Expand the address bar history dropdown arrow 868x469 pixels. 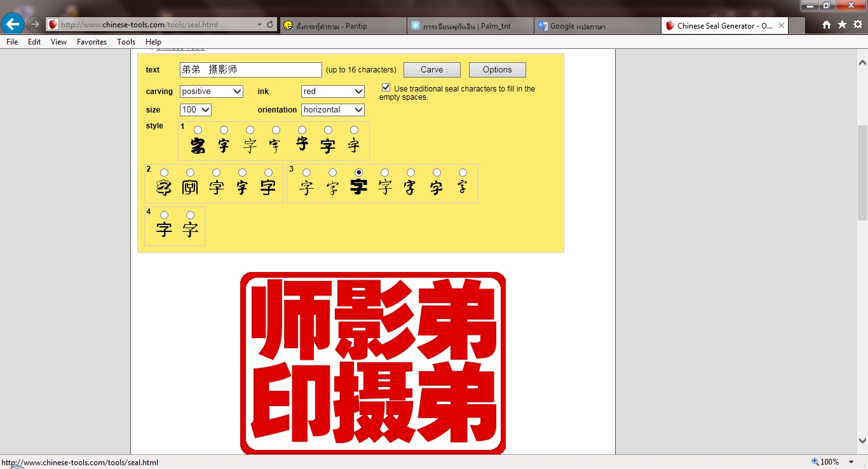pos(259,25)
